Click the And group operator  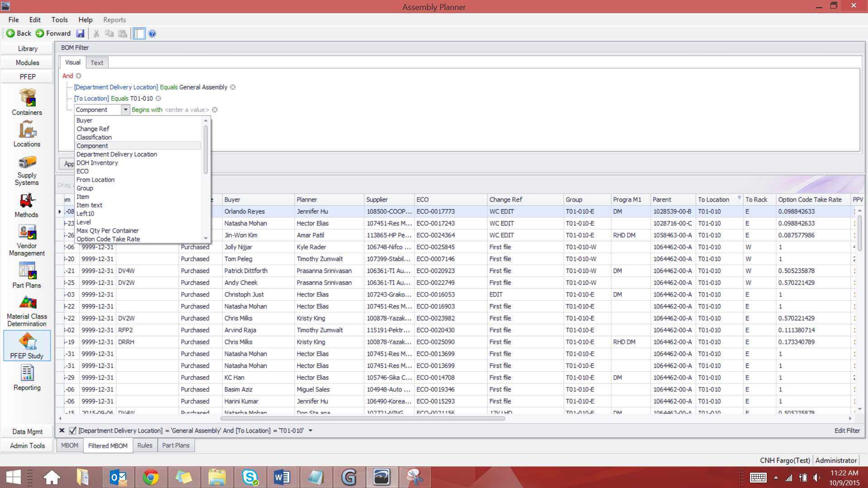(67, 76)
